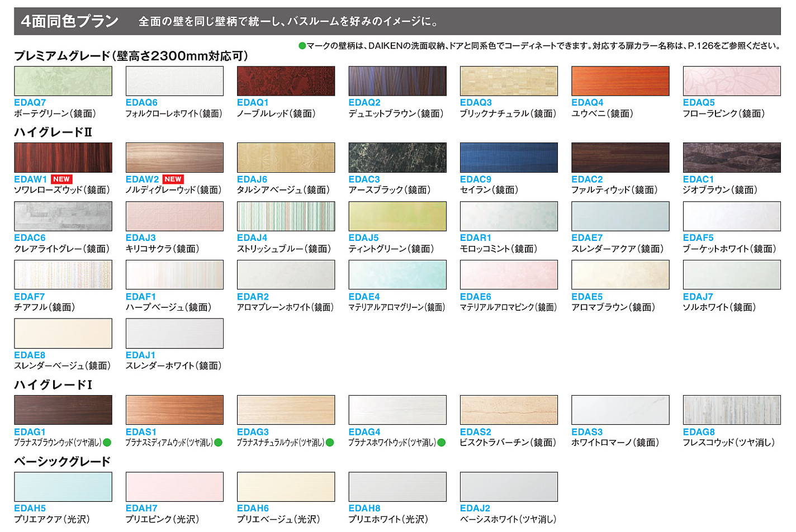Click the ベーシックグレード section heading
Image resolution: width=796 pixels, height=532 pixels.
coord(62,462)
